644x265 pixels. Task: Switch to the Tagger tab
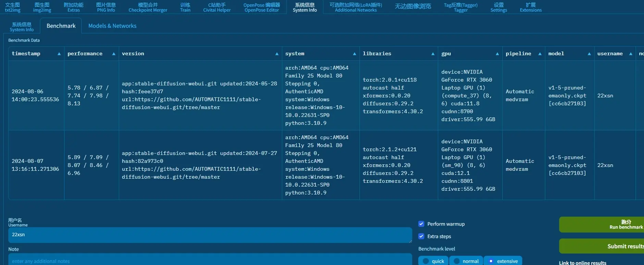[x=461, y=7]
